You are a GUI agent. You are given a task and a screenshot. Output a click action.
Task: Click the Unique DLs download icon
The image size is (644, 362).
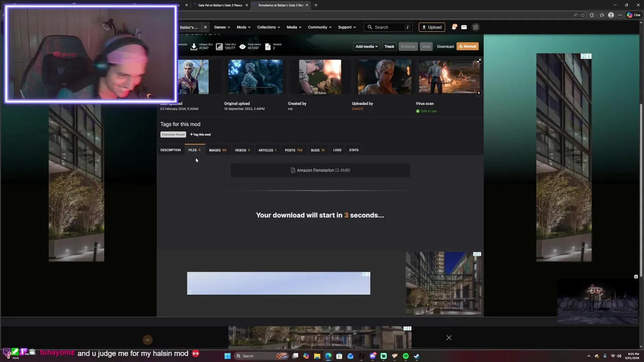(194, 47)
